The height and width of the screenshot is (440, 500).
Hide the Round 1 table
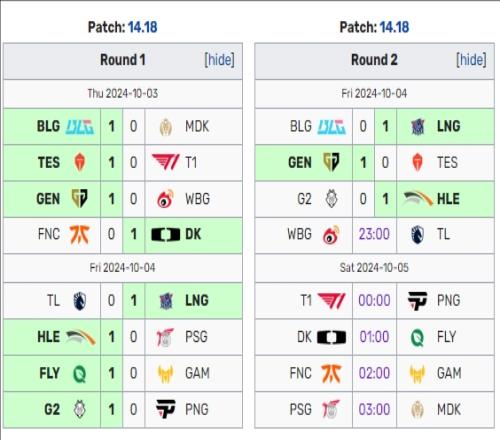click(x=219, y=60)
